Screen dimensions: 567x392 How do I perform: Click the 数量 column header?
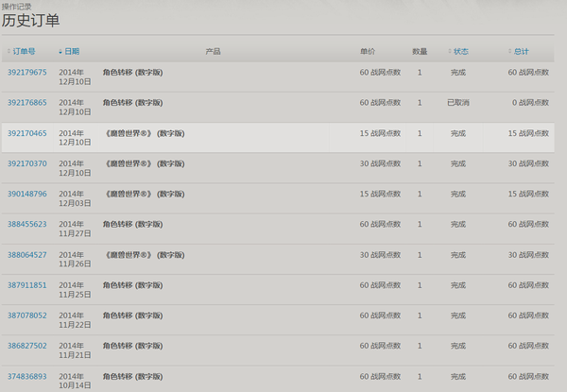[x=420, y=51]
